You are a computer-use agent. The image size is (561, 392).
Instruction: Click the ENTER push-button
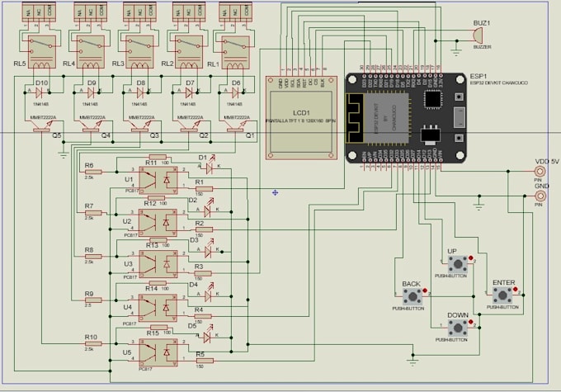[x=502, y=295]
